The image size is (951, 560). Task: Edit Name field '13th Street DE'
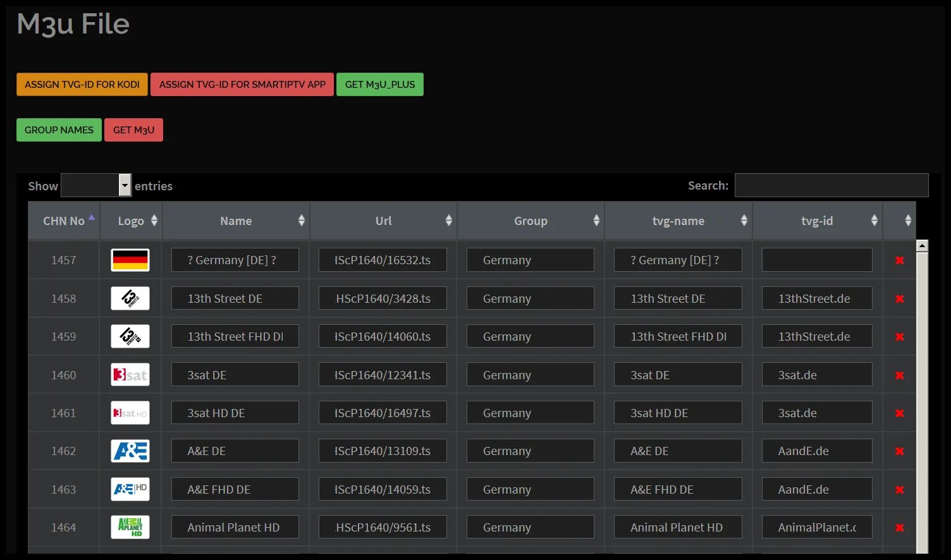(x=235, y=298)
